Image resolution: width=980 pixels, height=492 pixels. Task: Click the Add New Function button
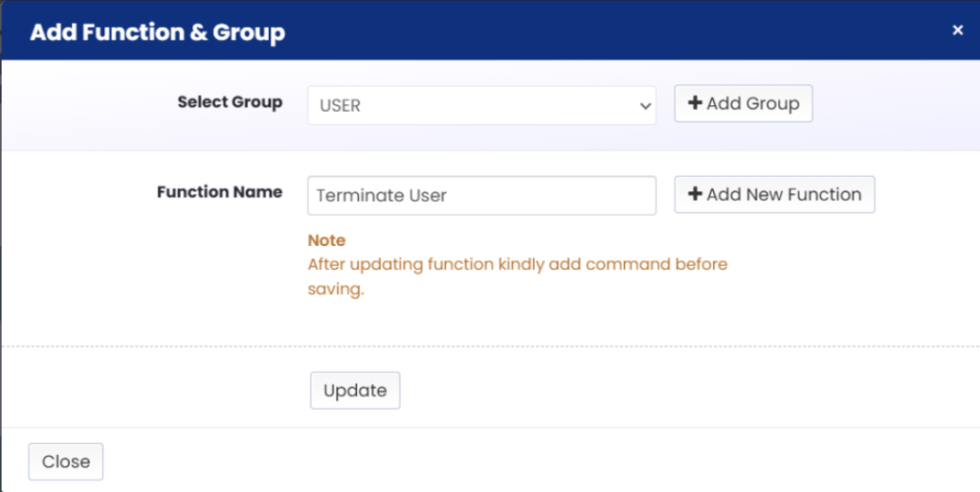[x=774, y=194]
